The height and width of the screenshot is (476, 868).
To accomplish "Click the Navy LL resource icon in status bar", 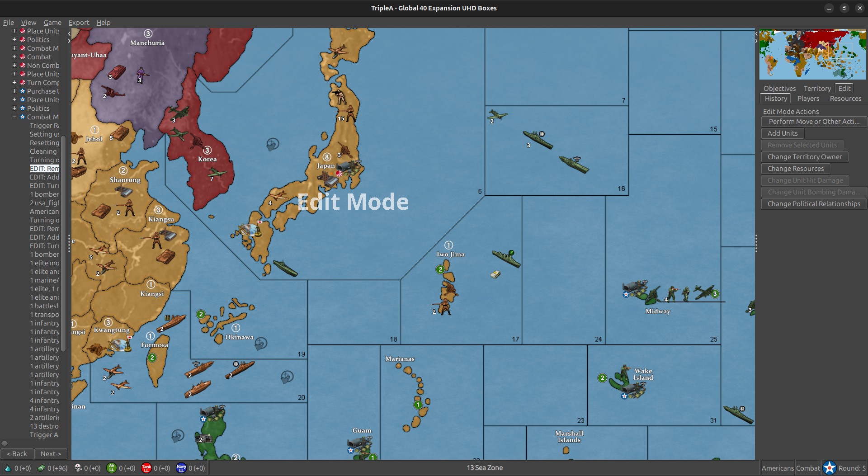I will click(181, 468).
